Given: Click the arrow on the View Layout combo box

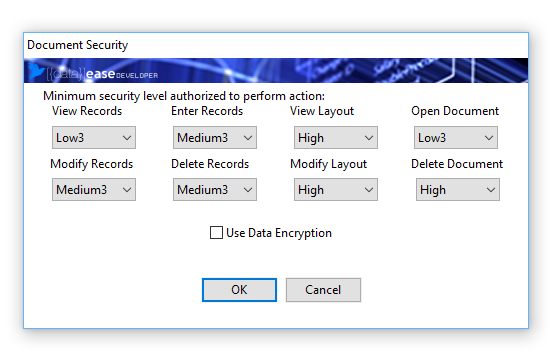Looking at the screenshot, I should pyautogui.click(x=369, y=138).
